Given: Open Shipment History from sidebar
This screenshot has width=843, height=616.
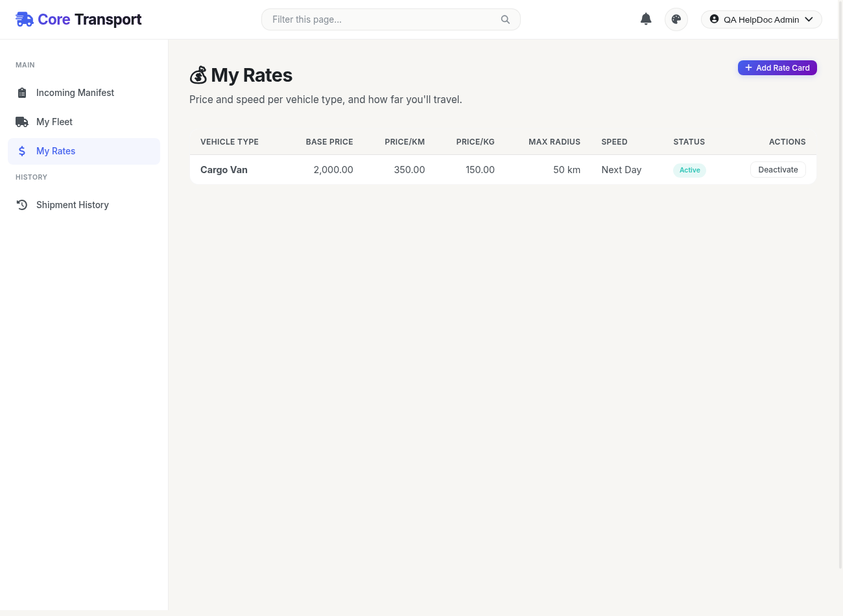Looking at the screenshot, I should pos(84,205).
